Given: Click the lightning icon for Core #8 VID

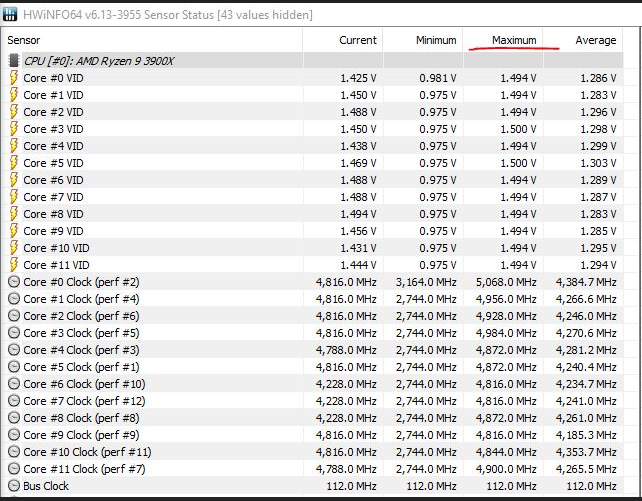Looking at the screenshot, I should coord(14,214).
